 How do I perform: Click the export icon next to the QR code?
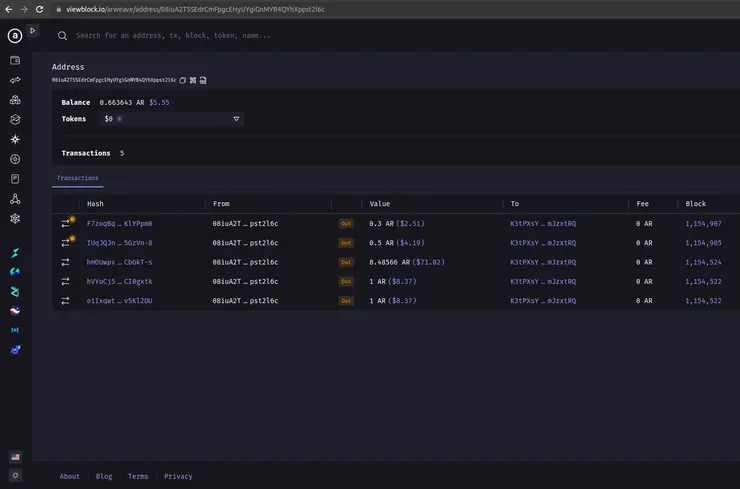(203, 80)
